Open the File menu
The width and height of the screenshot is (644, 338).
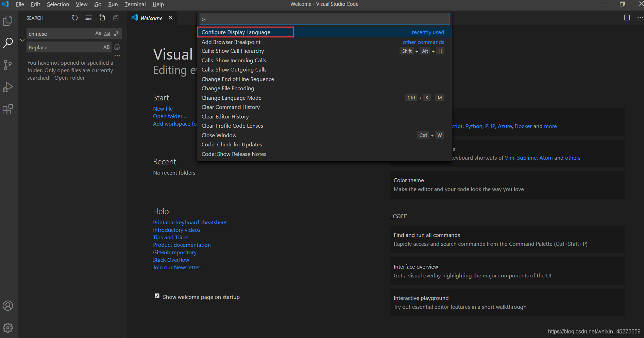point(20,4)
